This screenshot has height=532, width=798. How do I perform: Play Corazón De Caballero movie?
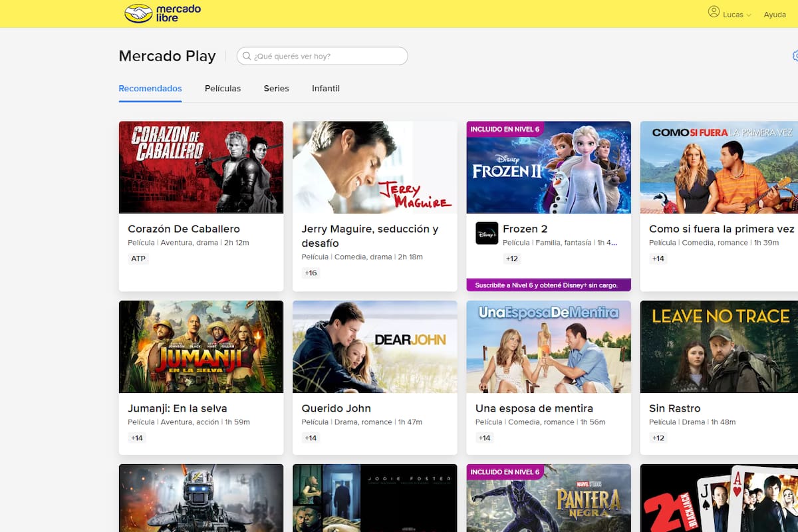tap(201, 167)
